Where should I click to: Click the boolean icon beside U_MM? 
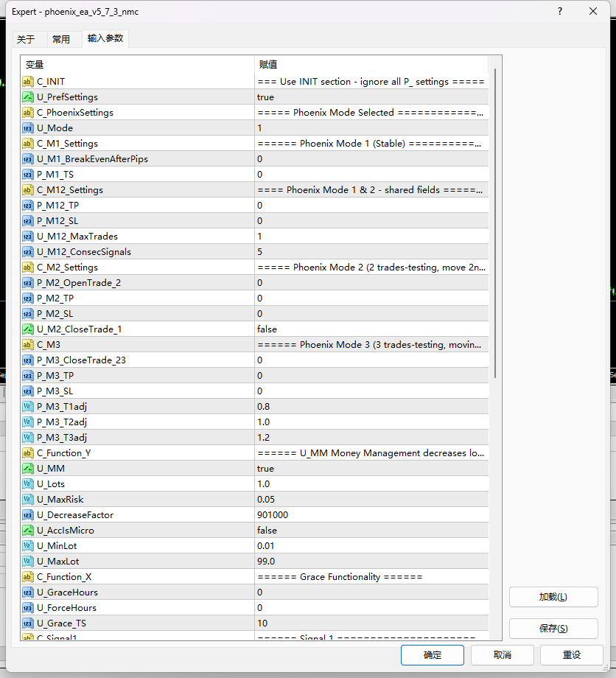pos(28,469)
